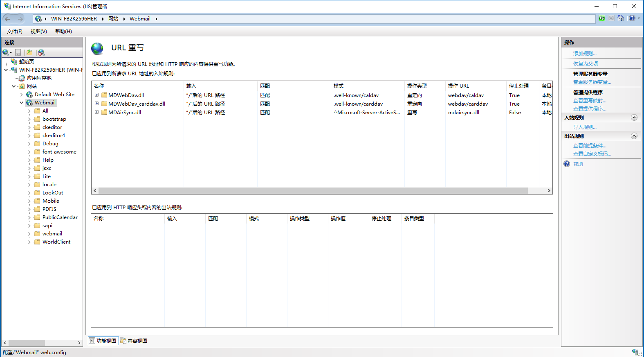Click the application pools icon
The image size is (644, 357).
pyautogui.click(x=22, y=78)
